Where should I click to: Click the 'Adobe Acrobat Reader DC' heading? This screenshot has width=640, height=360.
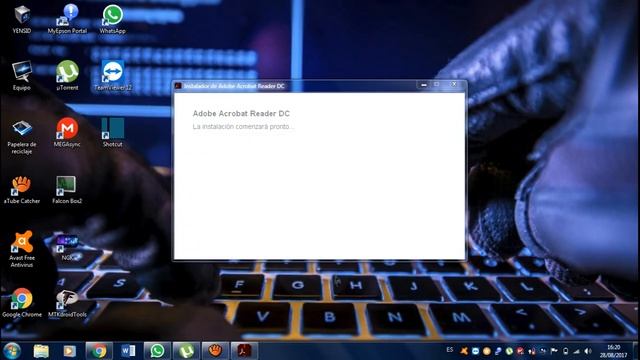[x=241, y=113]
